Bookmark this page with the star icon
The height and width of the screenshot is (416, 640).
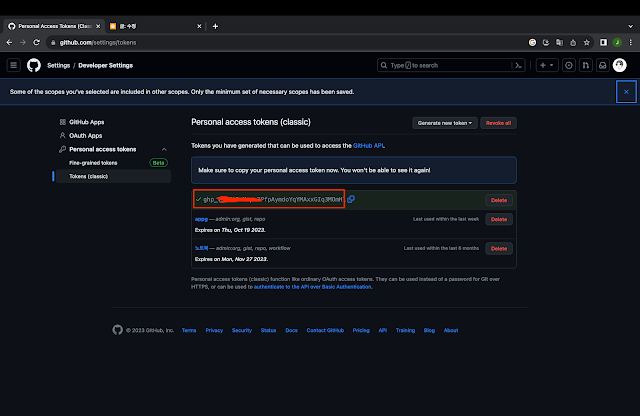[587, 42]
